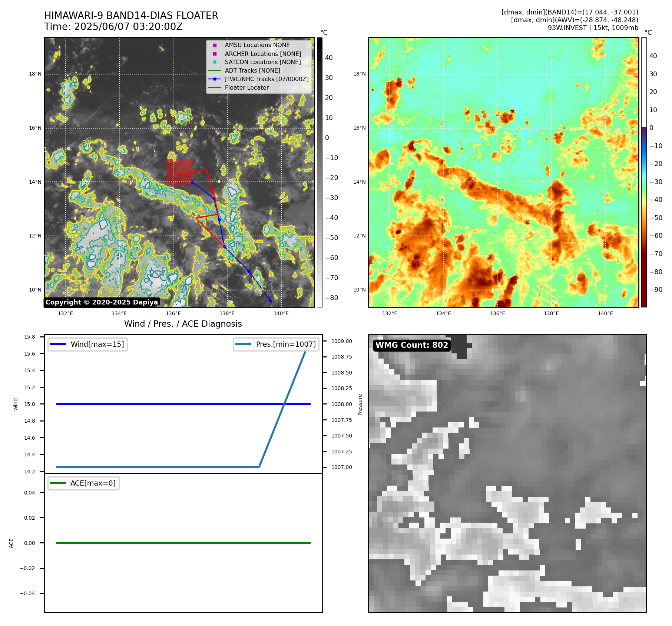
Task: Click the green line sample beside ADT Tracks
Action: click(215, 71)
